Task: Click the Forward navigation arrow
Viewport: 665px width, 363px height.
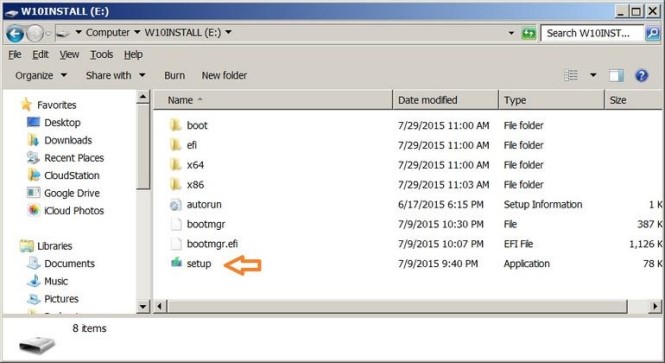Action: [35, 34]
